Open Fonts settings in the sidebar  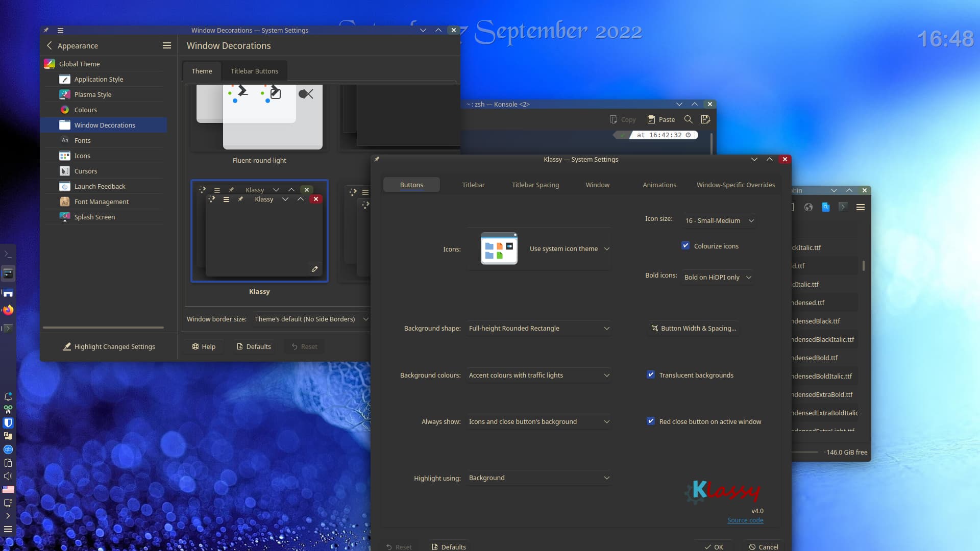point(104,140)
